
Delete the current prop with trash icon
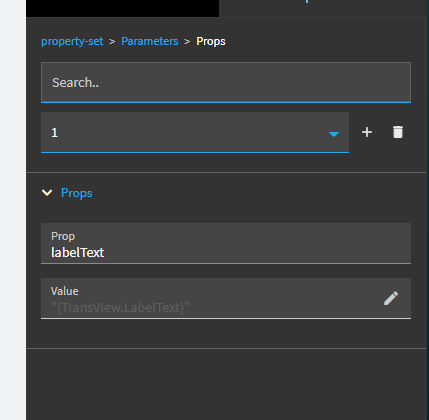tap(398, 132)
